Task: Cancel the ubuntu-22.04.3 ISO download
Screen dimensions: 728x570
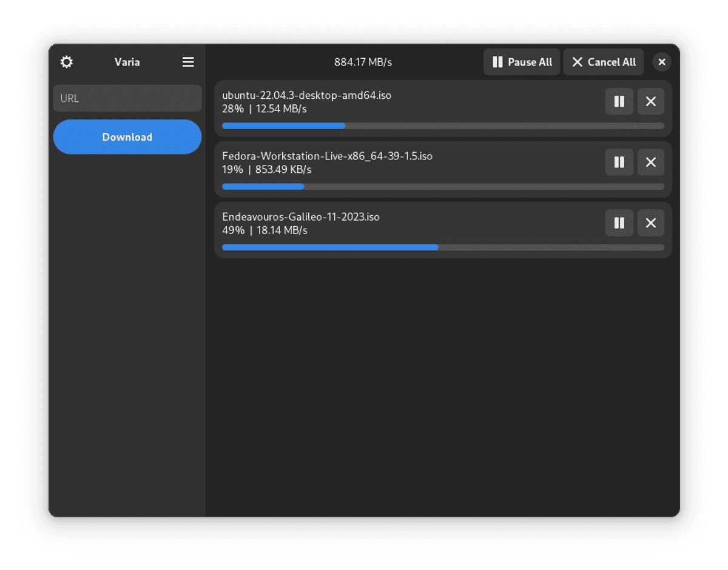Action: (x=651, y=101)
